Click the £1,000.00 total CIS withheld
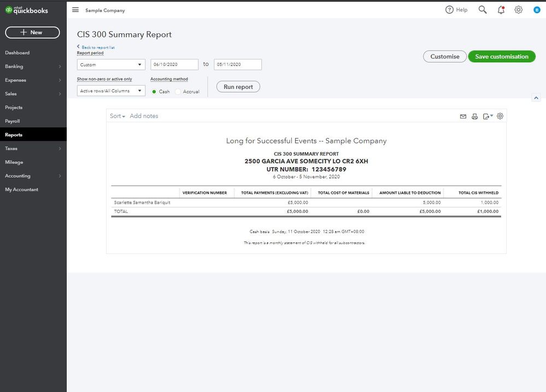The height and width of the screenshot is (392, 546). (x=488, y=211)
